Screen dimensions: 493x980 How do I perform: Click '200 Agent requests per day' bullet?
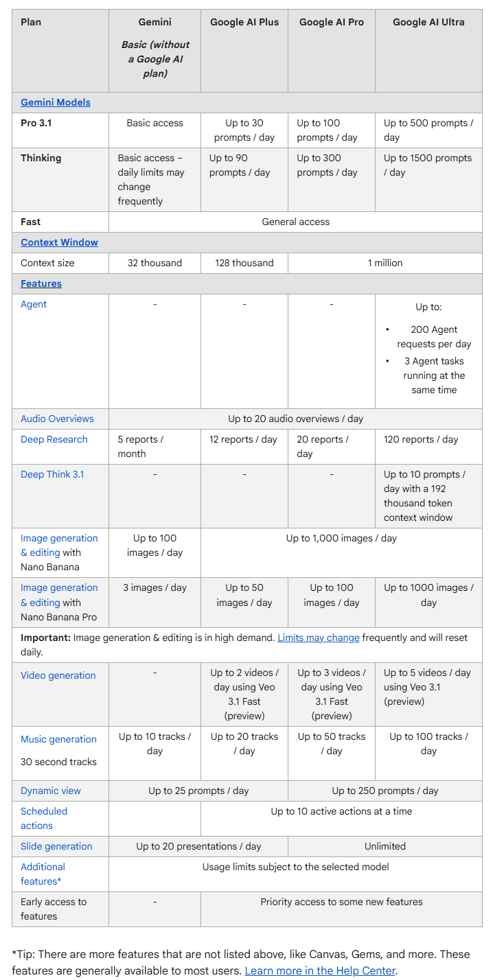(434, 337)
